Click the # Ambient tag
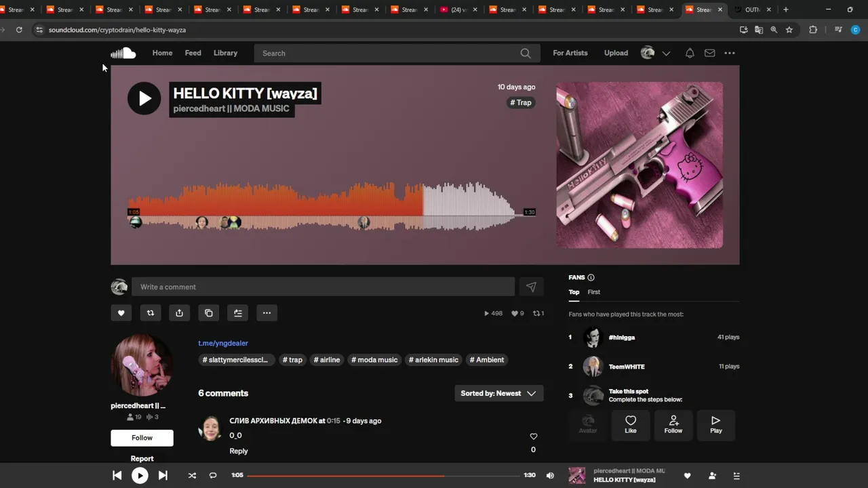This screenshot has width=868, height=488. click(487, 360)
